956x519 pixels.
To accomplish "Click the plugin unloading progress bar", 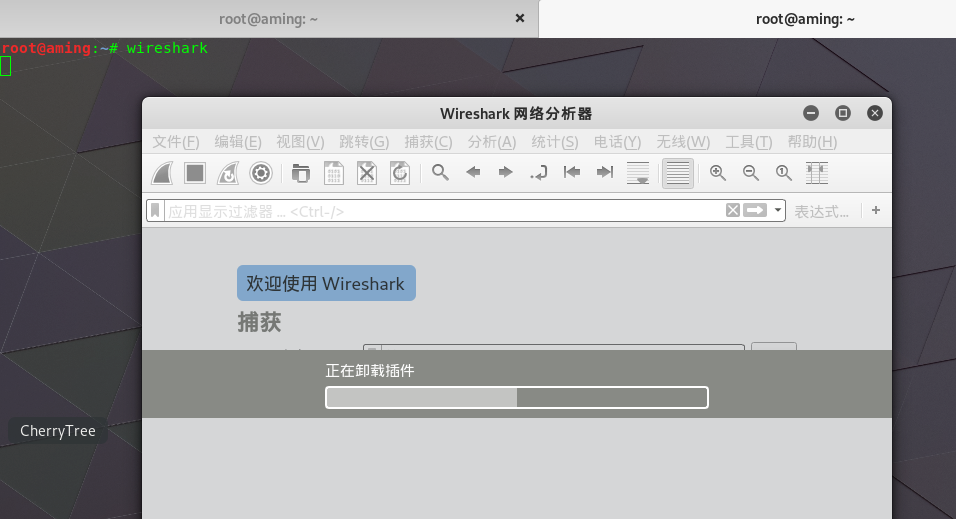I will click(516, 398).
